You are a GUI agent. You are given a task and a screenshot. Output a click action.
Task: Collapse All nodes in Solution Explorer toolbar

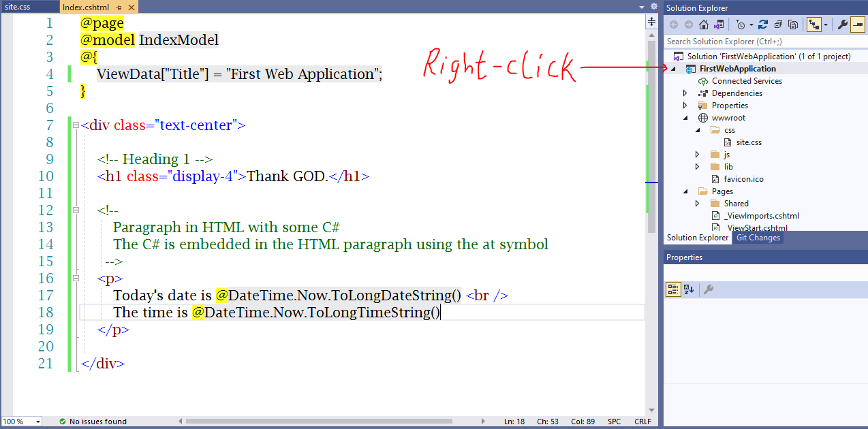click(x=778, y=25)
